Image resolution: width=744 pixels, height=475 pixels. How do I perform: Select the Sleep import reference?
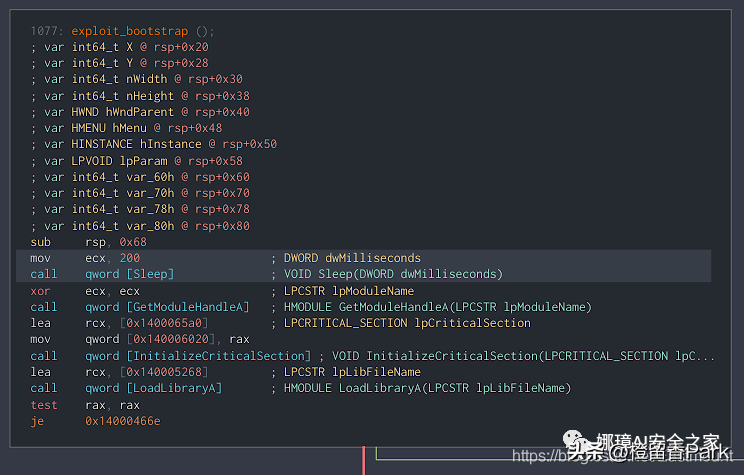129,274
